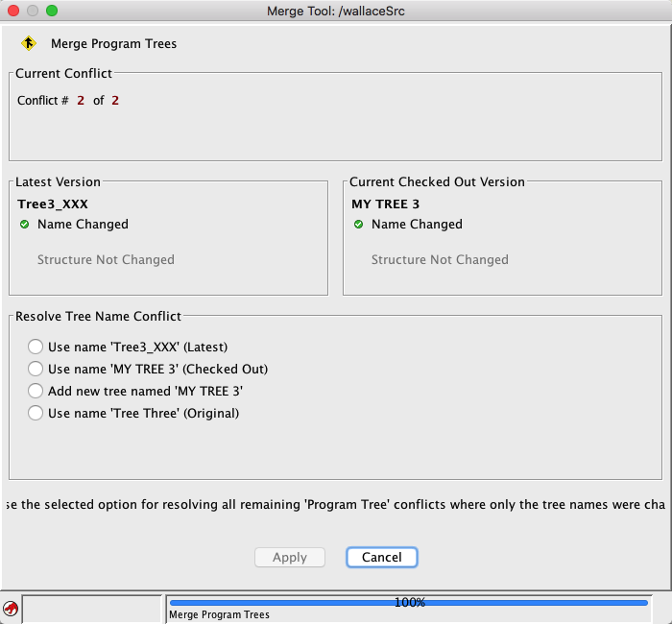
Task: Click the red dragon icon in status bar
Action: [x=11, y=608]
